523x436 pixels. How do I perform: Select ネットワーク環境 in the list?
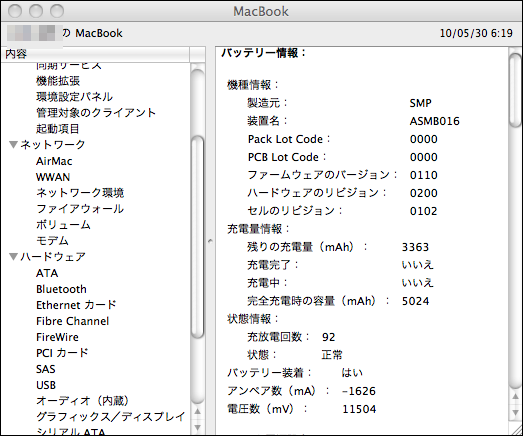[x=80, y=192]
